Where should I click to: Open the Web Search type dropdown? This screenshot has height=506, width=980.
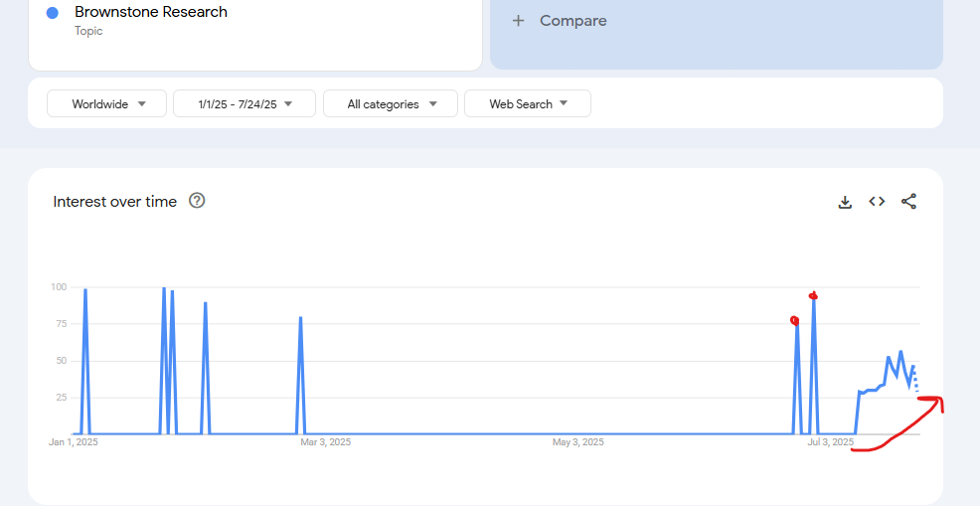coord(528,103)
